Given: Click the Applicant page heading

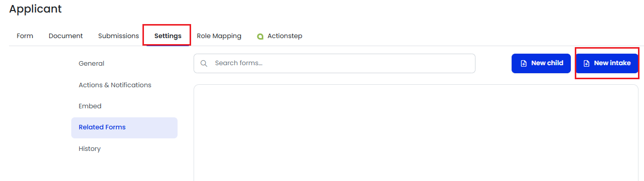Looking at the screenshot, I should click(x=36, y=9).
